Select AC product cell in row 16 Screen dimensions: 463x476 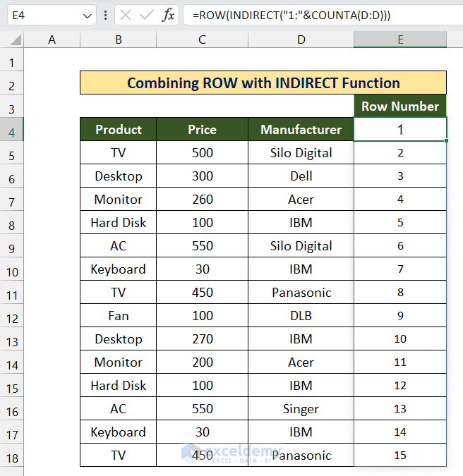(x=119, y=408)
